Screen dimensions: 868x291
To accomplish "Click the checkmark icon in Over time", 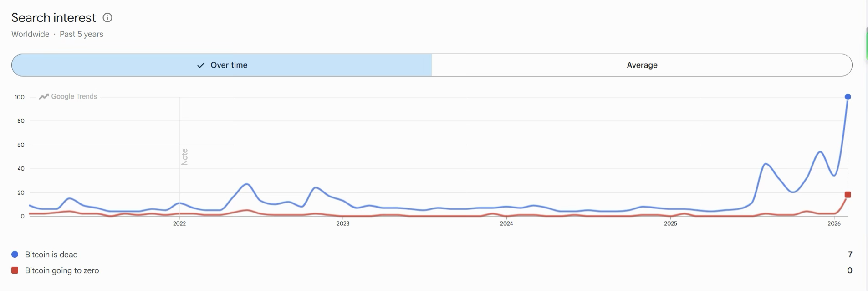I will (201, 65).
